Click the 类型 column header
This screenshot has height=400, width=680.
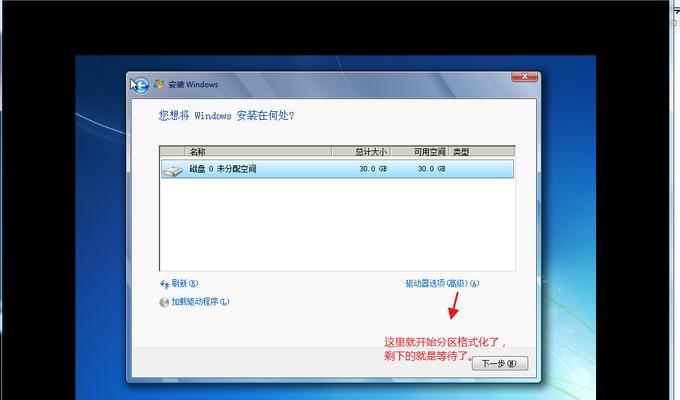pyautogui.click(x=482, y=151)
